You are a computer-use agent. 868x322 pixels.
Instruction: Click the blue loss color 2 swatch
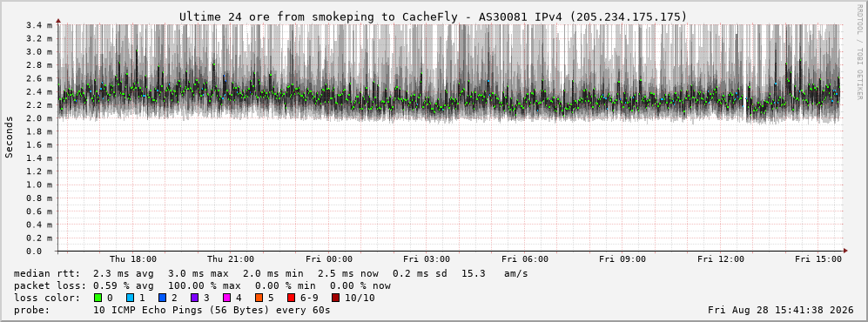[162, 299]
